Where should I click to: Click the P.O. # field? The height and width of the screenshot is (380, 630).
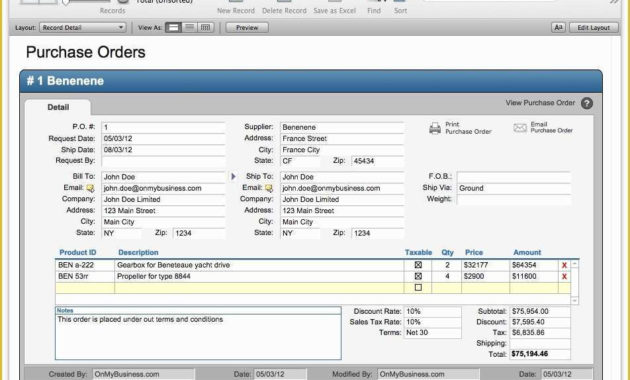coord(163,127)
